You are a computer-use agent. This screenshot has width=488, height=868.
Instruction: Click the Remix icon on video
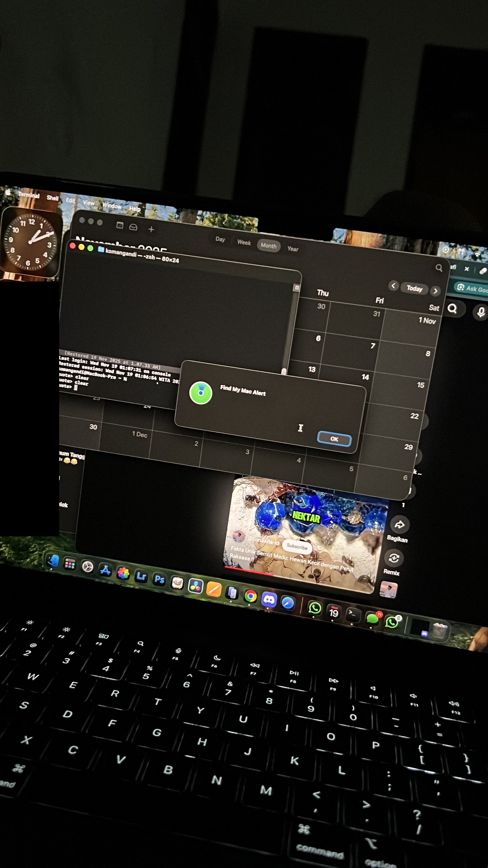pos(394,558)
